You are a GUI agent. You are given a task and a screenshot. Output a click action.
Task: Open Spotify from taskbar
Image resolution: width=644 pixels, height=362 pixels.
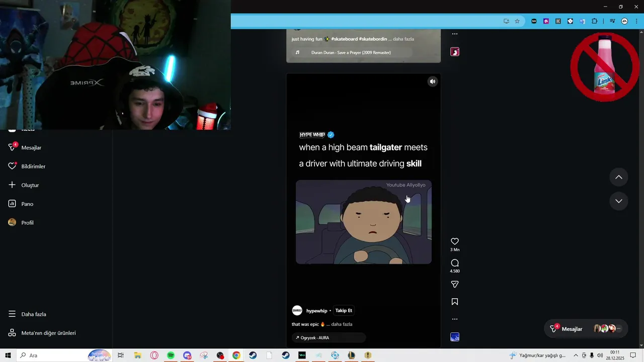point(171,355)
